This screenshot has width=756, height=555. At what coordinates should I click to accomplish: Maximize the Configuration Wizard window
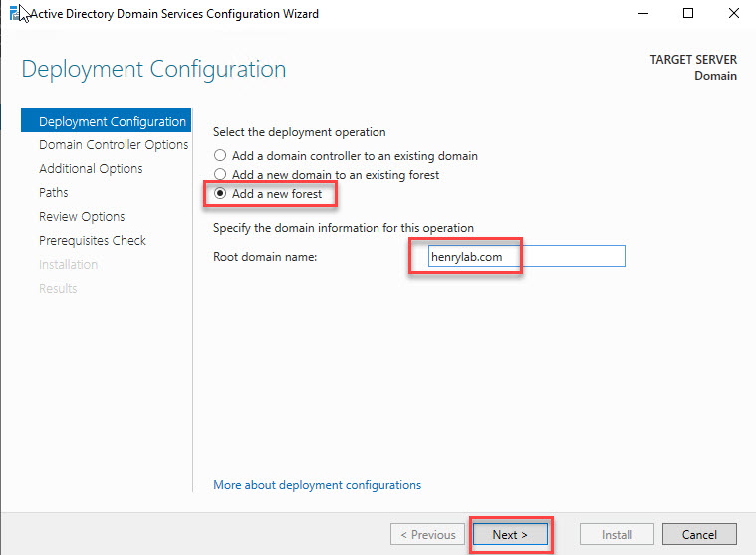pos(688,14)
